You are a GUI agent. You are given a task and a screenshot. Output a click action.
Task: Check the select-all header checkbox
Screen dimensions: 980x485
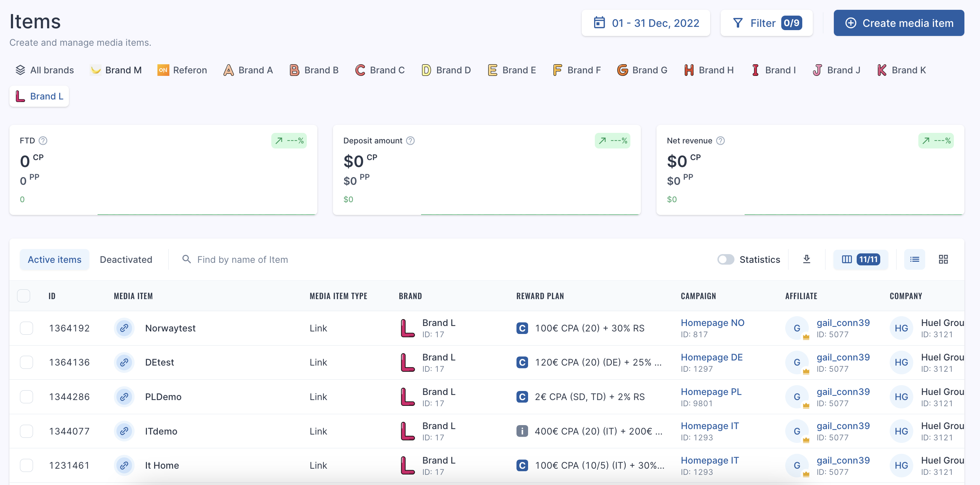[x=24, y=296]
